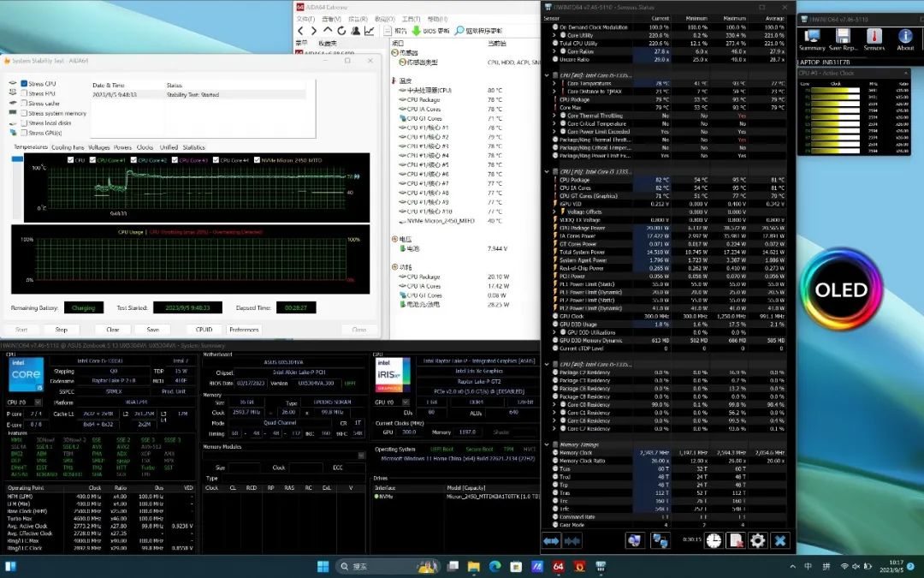
Task: Open File Explorer from the taskbar
Action: [x=474, y=567]
